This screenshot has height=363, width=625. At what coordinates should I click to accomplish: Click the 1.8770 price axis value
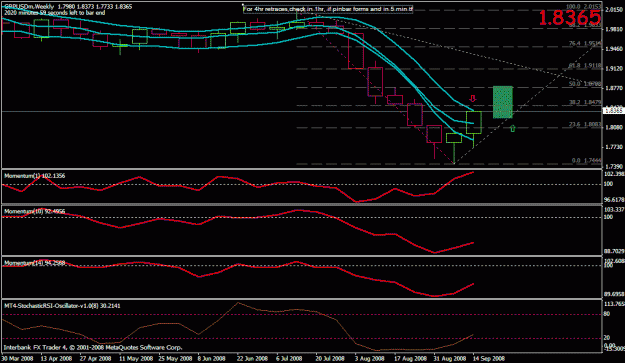[x=614, y=88]
